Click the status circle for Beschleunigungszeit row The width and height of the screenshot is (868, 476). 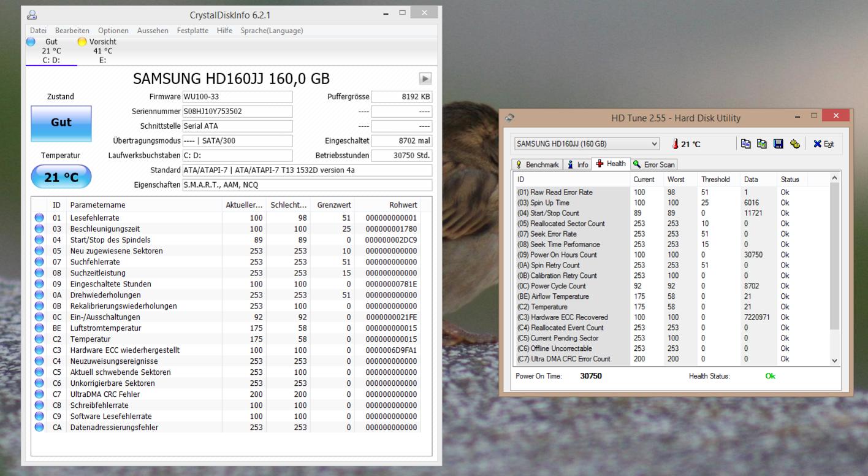(39, 229)
